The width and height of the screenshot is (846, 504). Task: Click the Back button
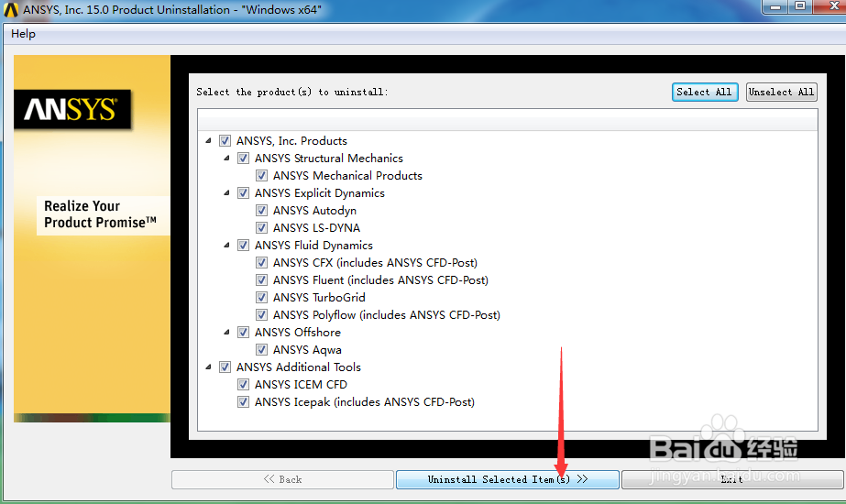(282, 479)
